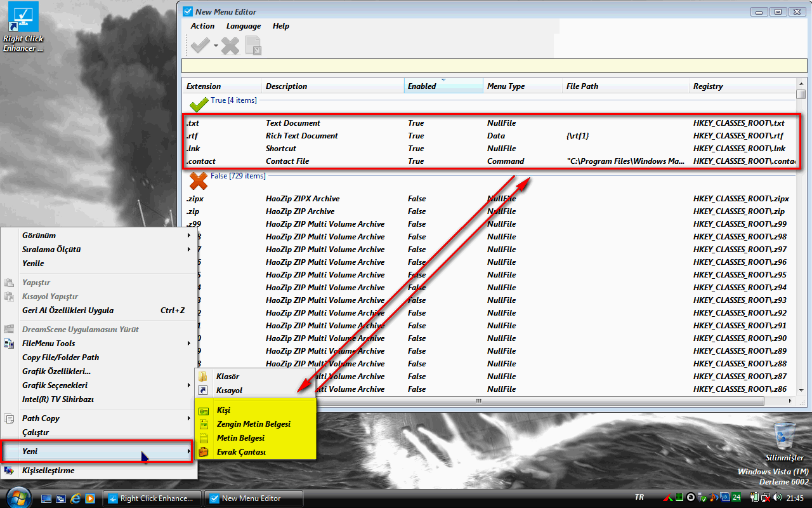Click the Kişiselleştirme icon
Viewport: 812px width, 508px height.
(10, 471)
